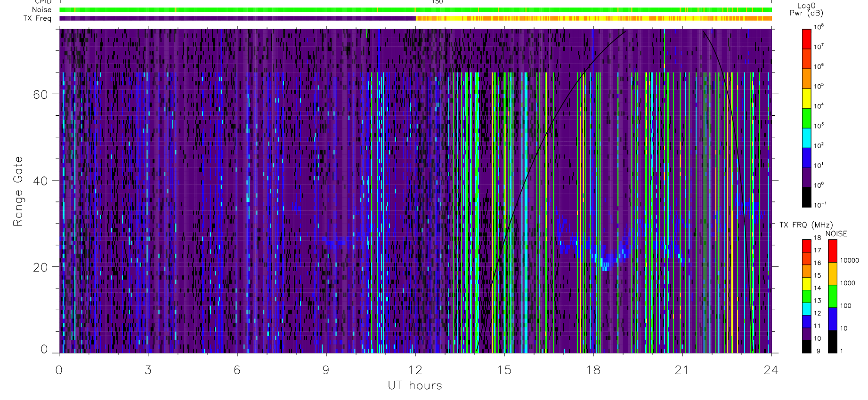
Task: Pick the yellow swatch in TX FRQ colorbar
Action: (806, 284)
